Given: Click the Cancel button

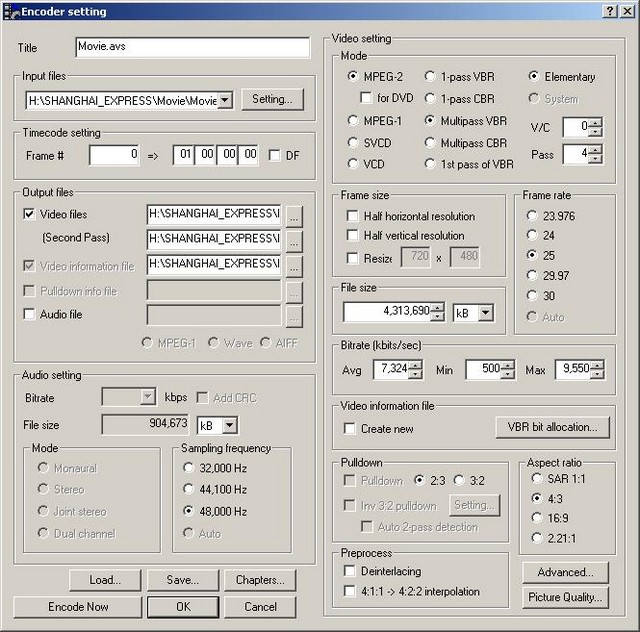Looking at the screenshot, I should (x=260, y=607).
